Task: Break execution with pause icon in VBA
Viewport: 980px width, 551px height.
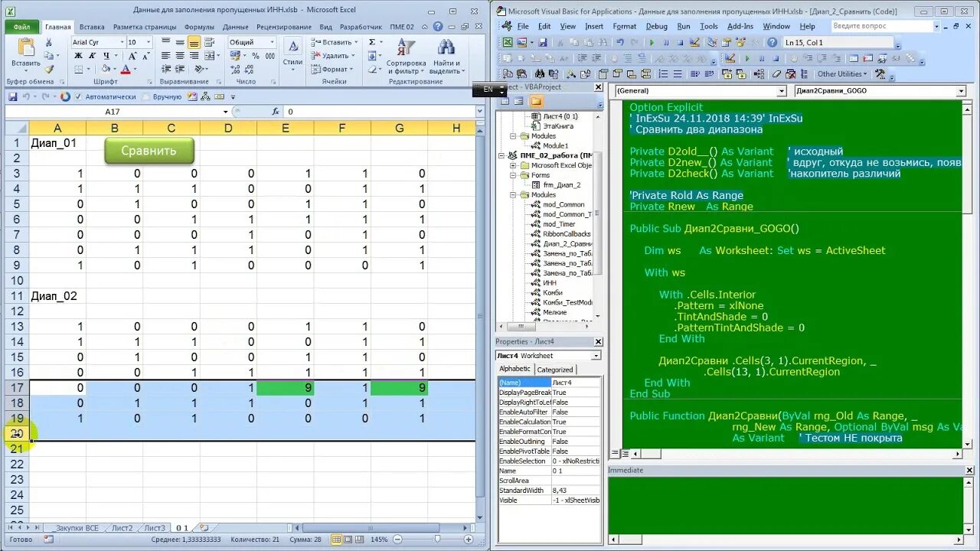Action: tap(666, 43)
